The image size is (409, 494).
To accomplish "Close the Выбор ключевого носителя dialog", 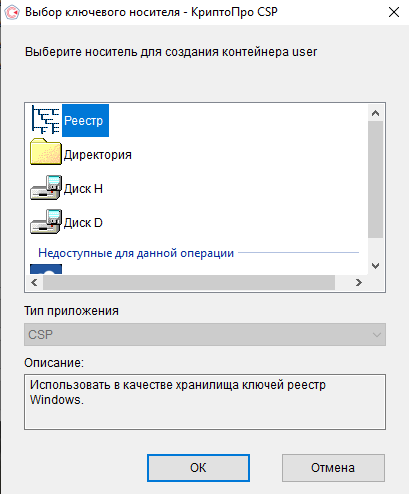I will pos(394,12).
